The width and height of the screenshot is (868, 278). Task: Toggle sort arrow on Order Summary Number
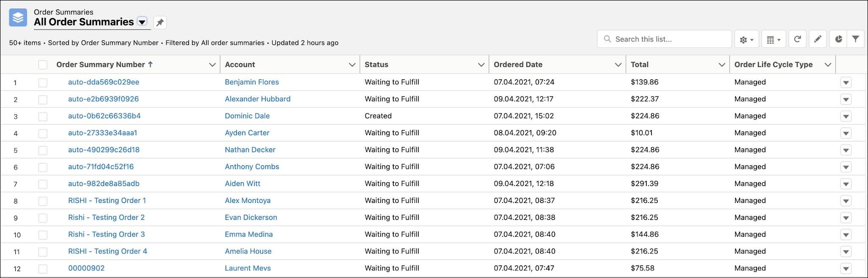pyautogui.click(x=150, y=64)
